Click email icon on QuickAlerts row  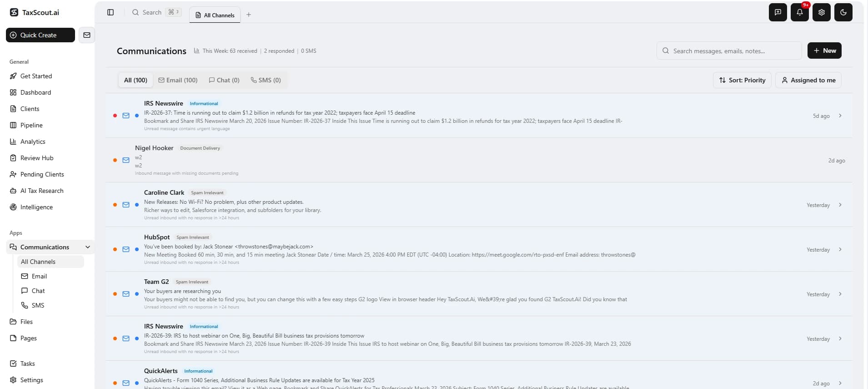coord(126,383)
